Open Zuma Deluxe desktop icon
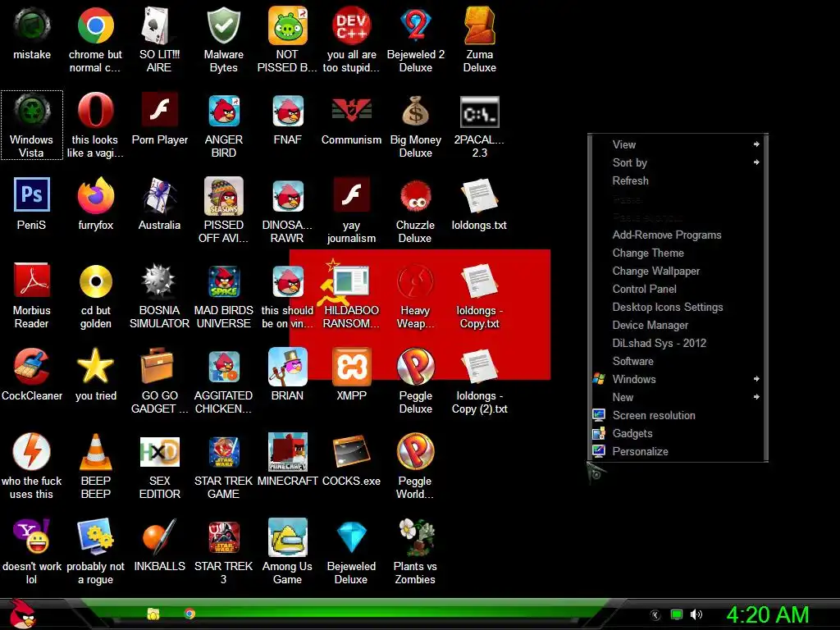 (479, 25)
